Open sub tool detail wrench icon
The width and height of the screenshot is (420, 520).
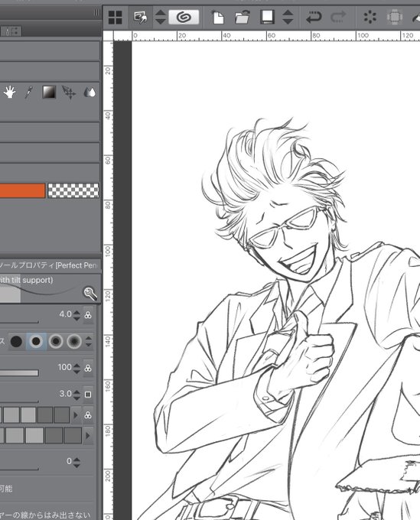pos(90,293)
